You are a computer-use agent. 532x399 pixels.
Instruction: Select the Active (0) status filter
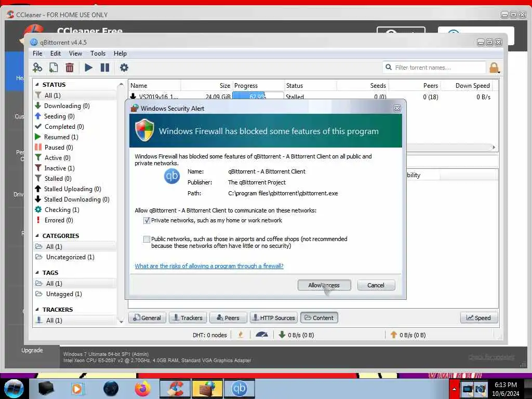coord(57,158)
